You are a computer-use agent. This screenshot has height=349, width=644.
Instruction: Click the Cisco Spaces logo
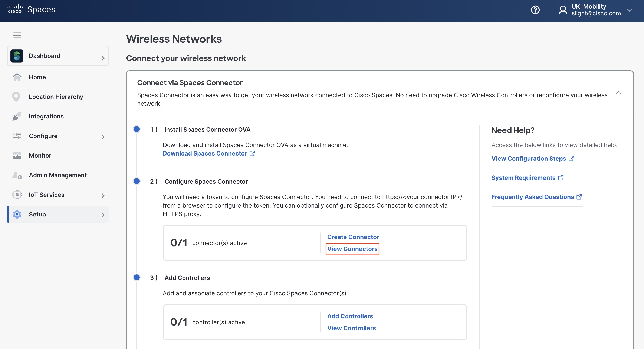[31, 9]
